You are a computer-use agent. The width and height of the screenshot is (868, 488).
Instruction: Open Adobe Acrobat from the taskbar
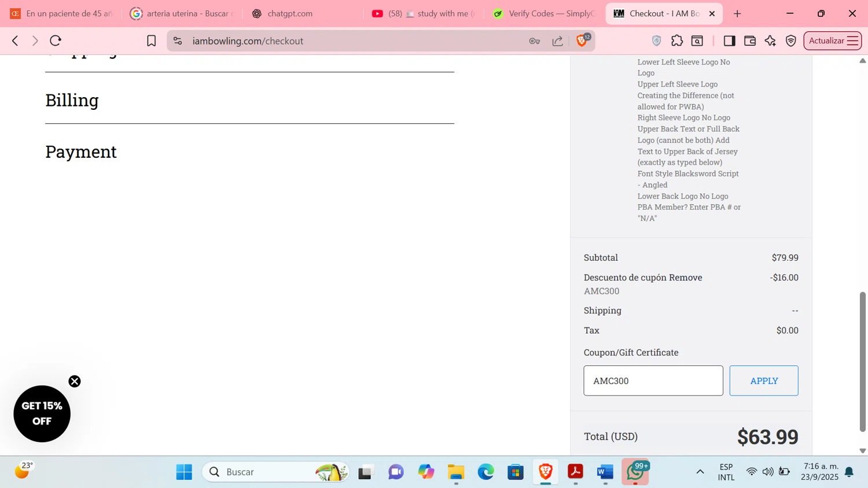[x=575, y=472]
